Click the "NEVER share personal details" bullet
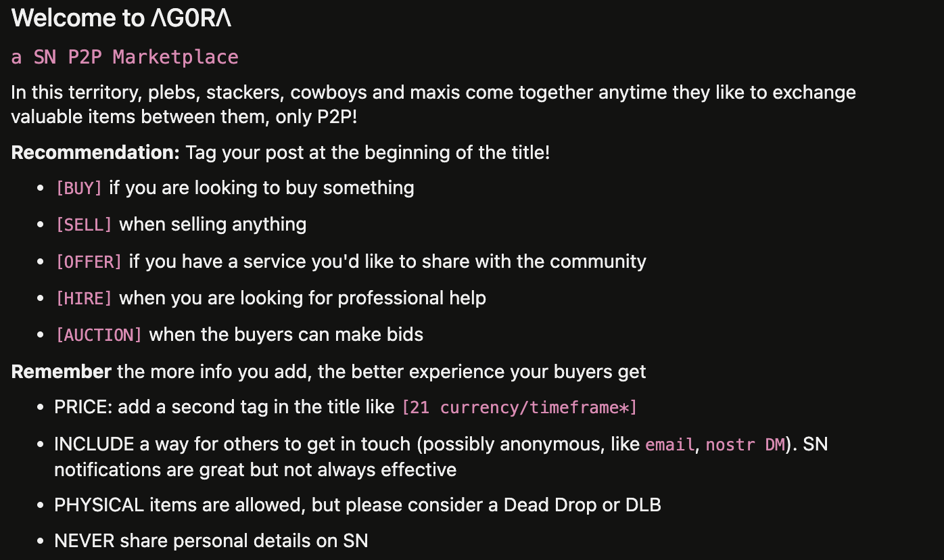 211,540
